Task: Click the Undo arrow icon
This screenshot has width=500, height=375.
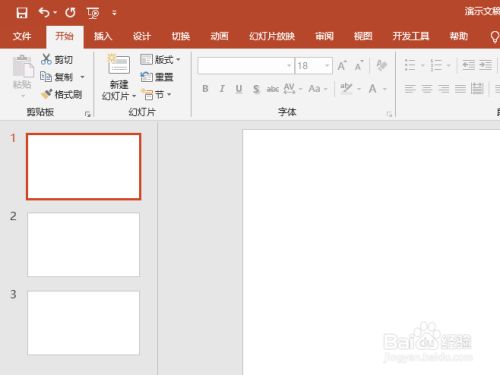Action: (x=44, y=13)
